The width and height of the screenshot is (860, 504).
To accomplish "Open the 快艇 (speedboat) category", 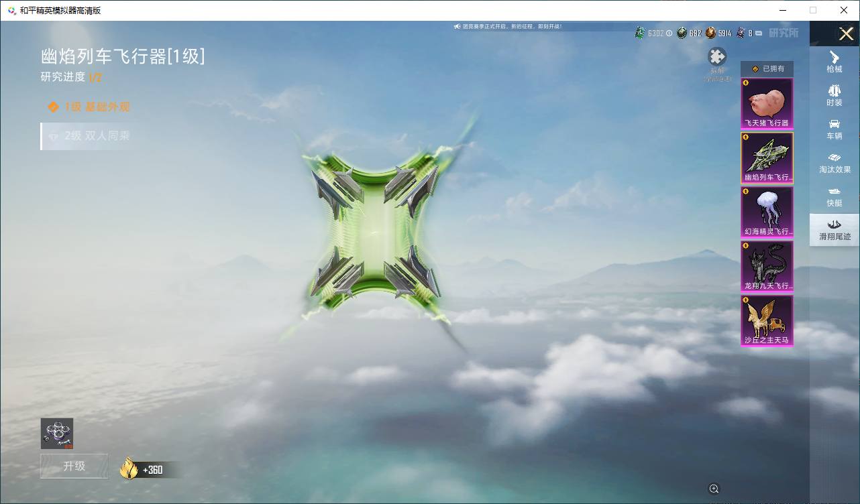I will 835,196.
